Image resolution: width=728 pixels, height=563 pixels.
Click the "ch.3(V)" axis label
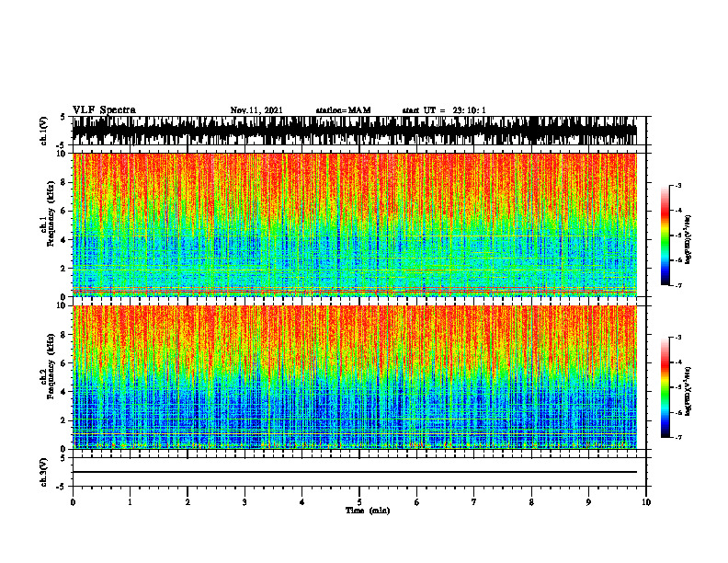[44, 472]
